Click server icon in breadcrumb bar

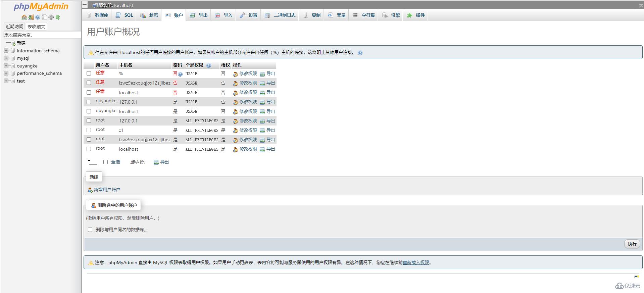tap(95, 5)
